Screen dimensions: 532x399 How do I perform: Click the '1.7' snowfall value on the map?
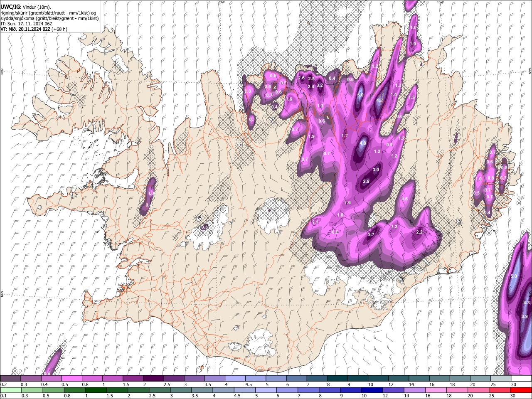(x=345, y=136)
